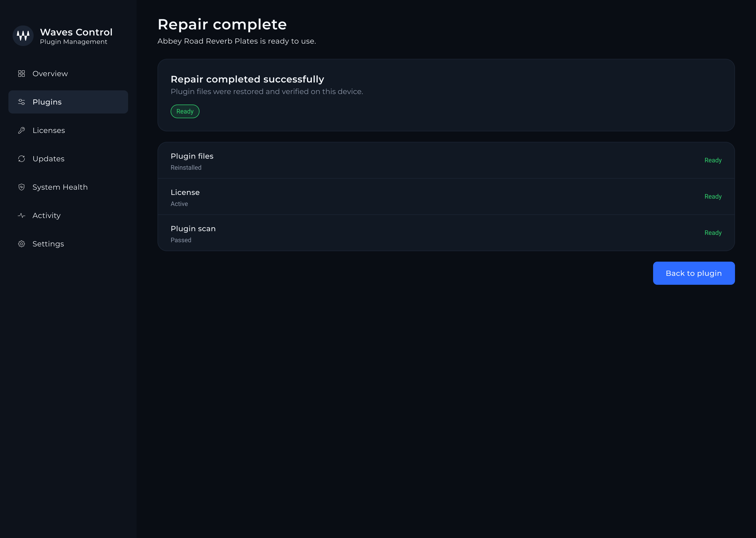The width and height of the screenshot is (756, 538).
Task: Select Plugins in the sidebar
Action: [x=68, y=102]
